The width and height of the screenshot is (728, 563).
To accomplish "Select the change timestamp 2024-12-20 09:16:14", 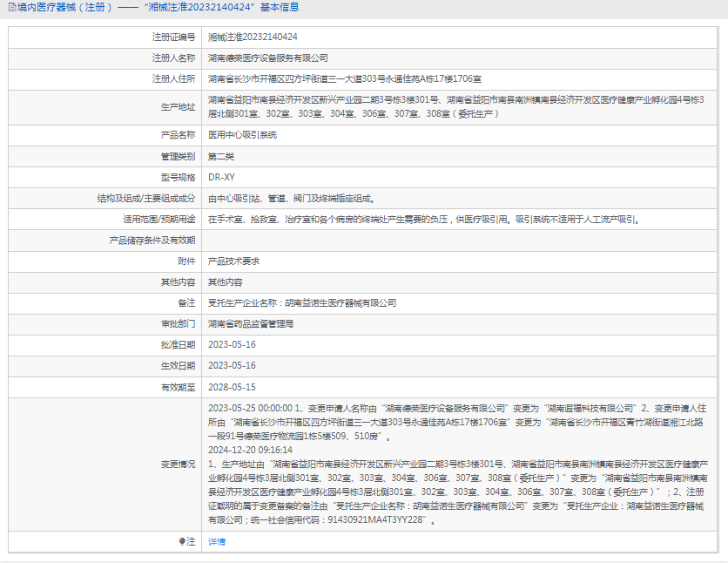I will [250, 450].
